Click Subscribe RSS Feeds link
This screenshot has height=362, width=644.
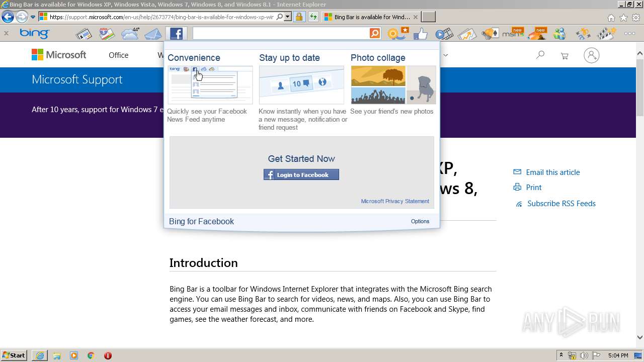pyautogui.click(x=561, y=203)
